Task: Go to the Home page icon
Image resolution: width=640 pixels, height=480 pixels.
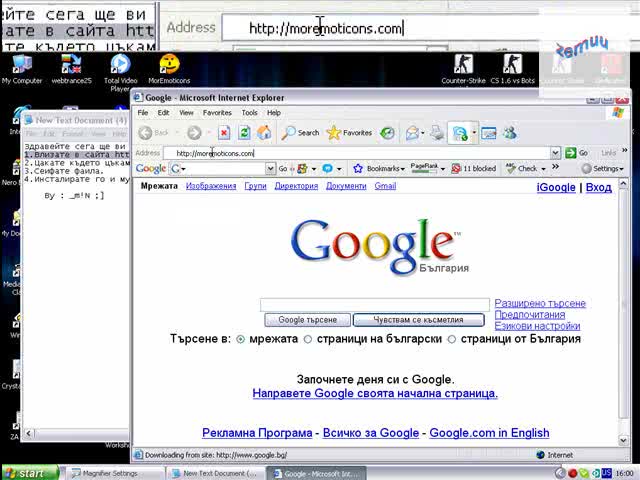Action: point(264,133)
